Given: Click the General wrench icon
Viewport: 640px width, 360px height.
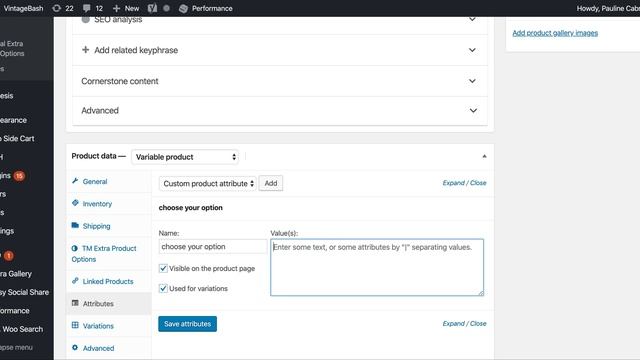Looking at the screenshot, I should [75, 181].
